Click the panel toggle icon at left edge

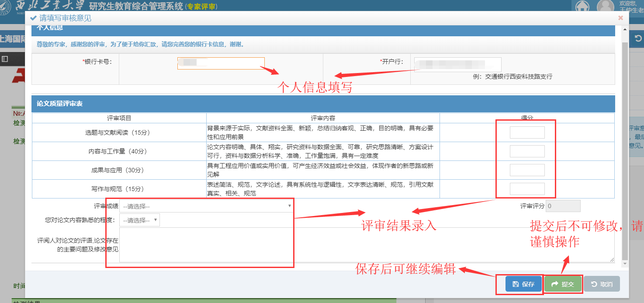click(x=5, y=59)
